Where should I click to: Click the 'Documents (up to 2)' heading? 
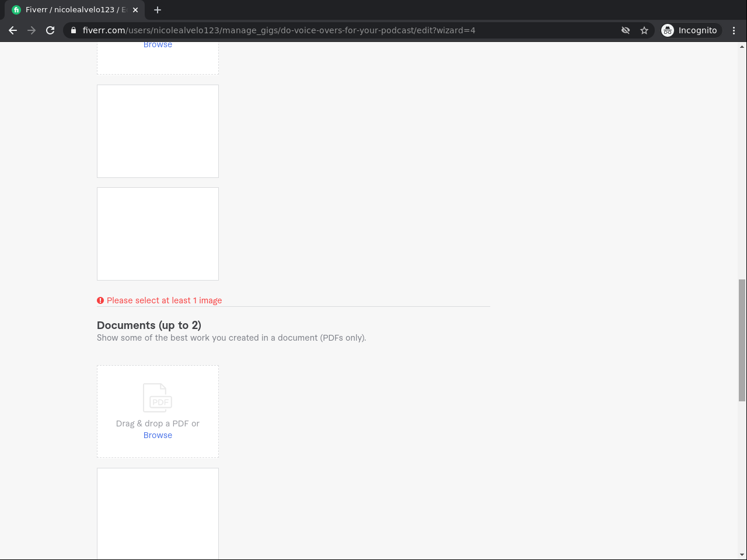(149, 325)
